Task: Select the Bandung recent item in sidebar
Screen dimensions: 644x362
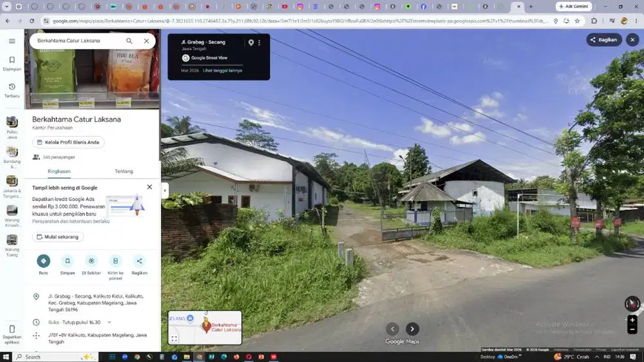Action: coord(12,157)
